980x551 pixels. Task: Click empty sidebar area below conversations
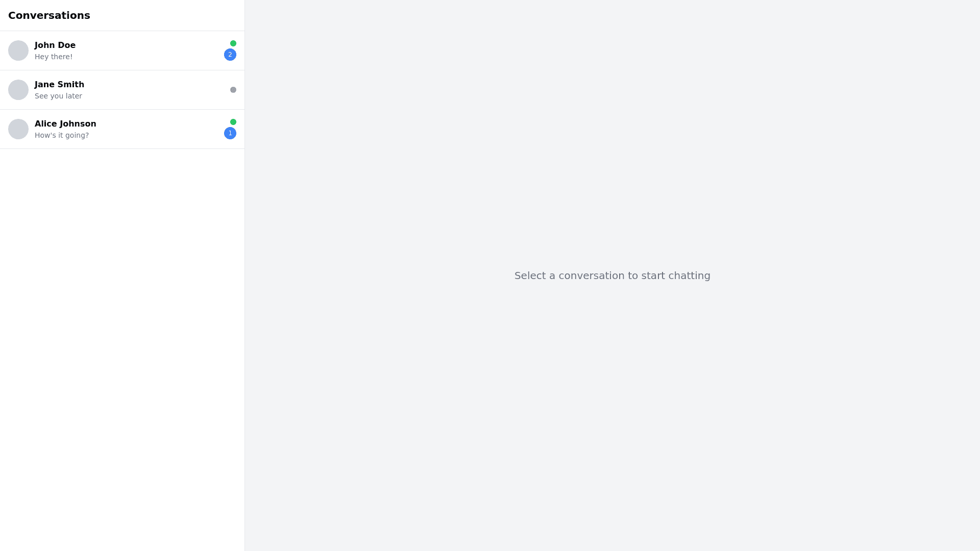[122, 347]
